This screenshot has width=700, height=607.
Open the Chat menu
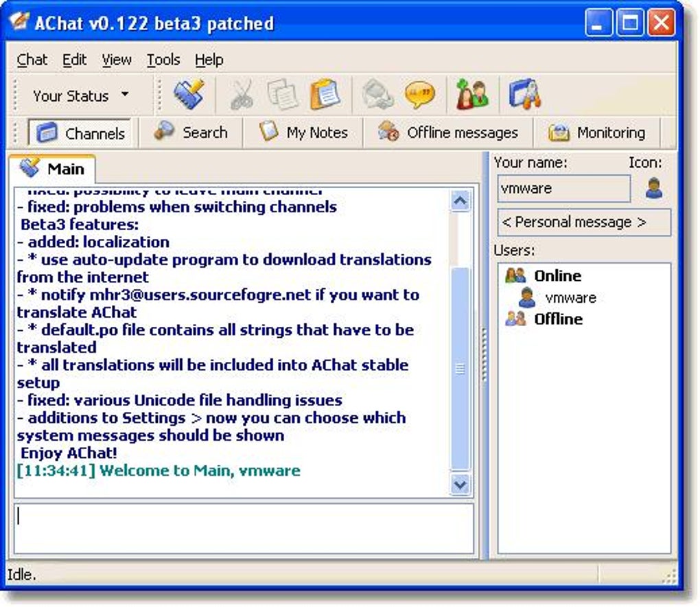coord(32,60)
